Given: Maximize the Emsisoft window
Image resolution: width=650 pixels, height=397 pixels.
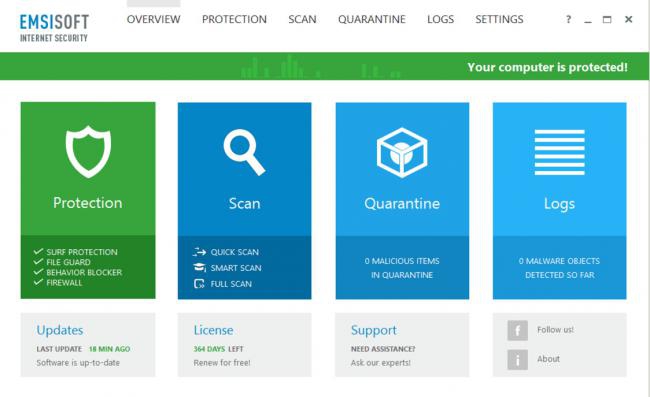Looking at the screenshot, I should (607, 19).
